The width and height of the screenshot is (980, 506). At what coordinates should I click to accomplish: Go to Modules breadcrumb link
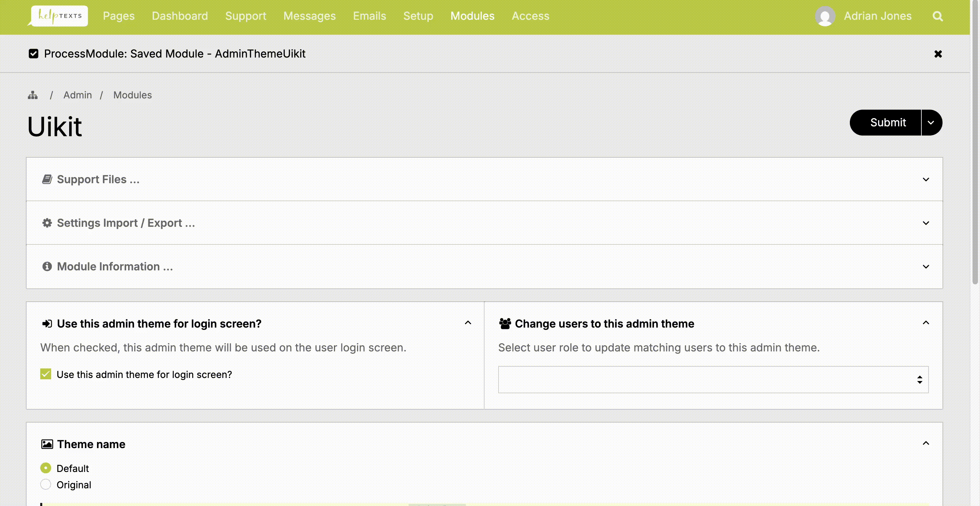click(x=133, y=95)
